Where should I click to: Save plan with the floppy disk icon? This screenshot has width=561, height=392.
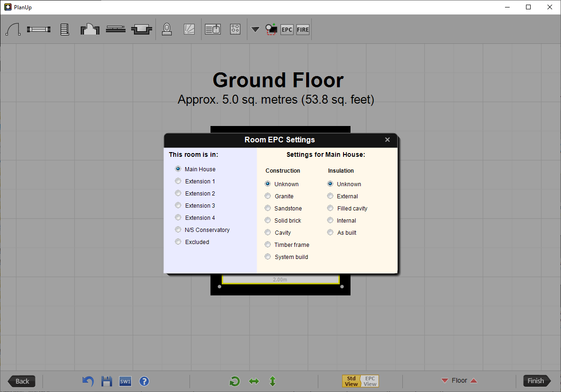click(x=107, y=381)
